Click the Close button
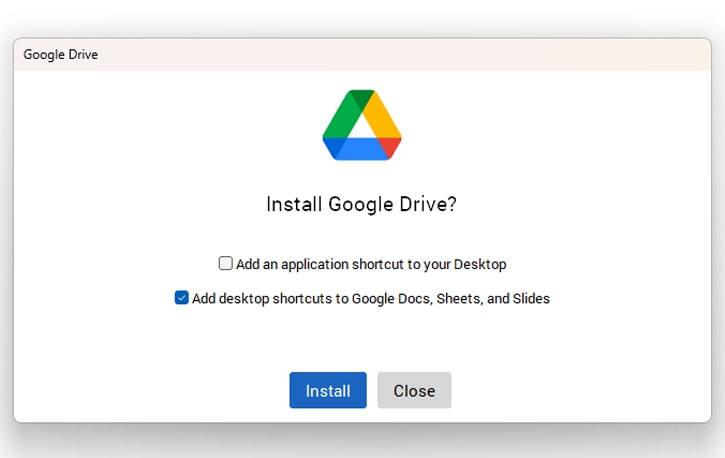The image size is (725, 458). tap(414, 390)
